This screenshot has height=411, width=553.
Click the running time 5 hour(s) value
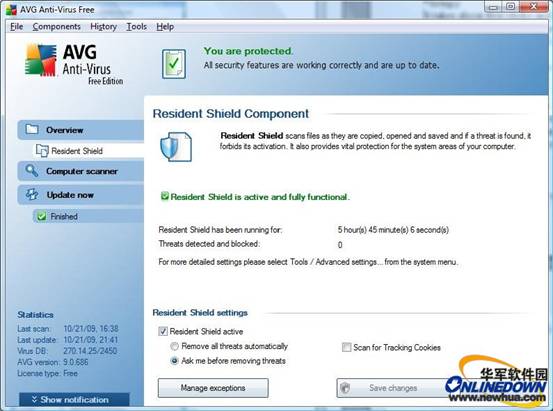393,230
